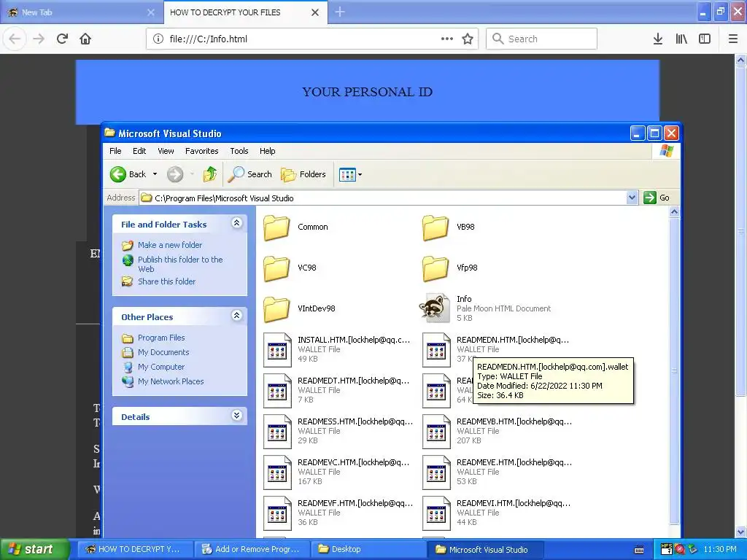The image size is (747, 560).
Task: Click Publish this folder to the Web
Action: point(180,264)
